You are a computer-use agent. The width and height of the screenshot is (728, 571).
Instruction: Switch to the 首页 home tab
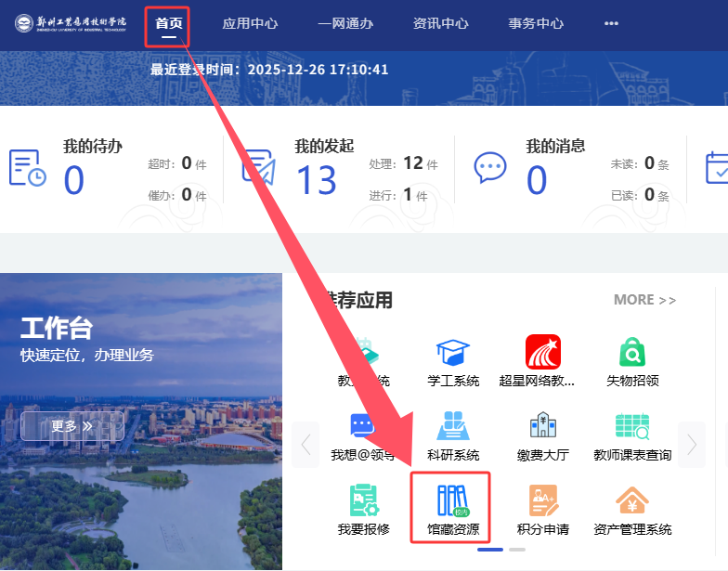(x=169, y=23)
